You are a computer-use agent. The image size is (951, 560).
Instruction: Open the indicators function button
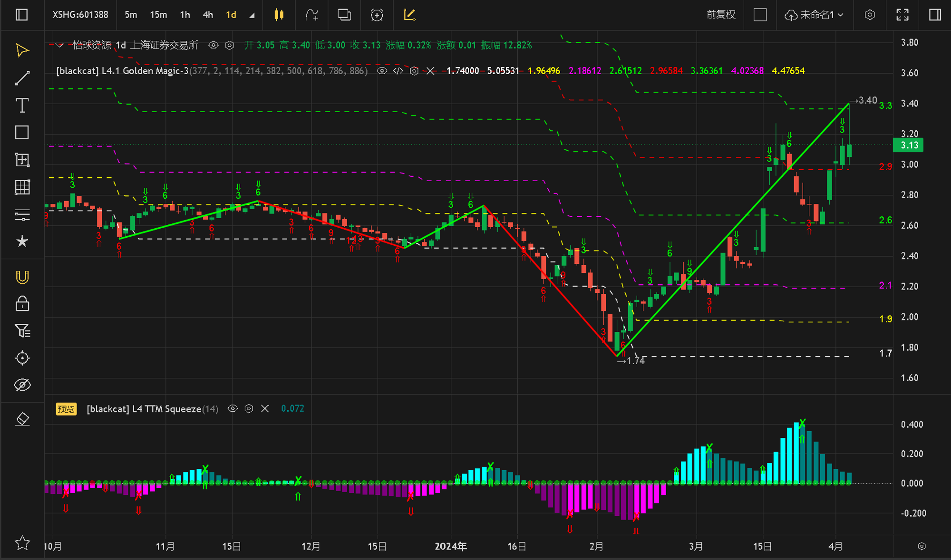point(311,15)
